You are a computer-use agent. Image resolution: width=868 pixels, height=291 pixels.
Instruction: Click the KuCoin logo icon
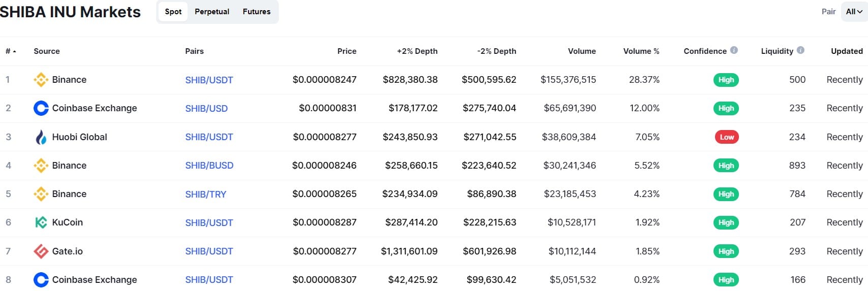pyautogui.click(x=41, y=222)
